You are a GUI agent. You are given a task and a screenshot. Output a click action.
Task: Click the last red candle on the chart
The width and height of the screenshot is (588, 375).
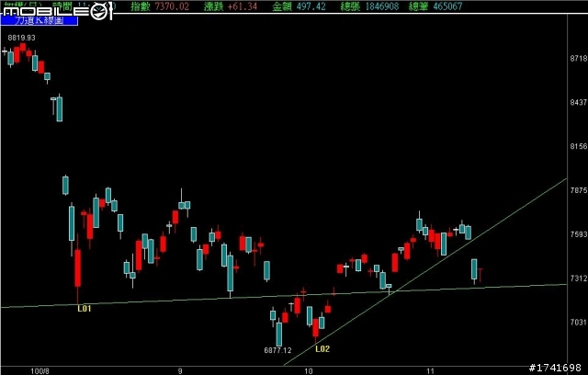(480, 275)
